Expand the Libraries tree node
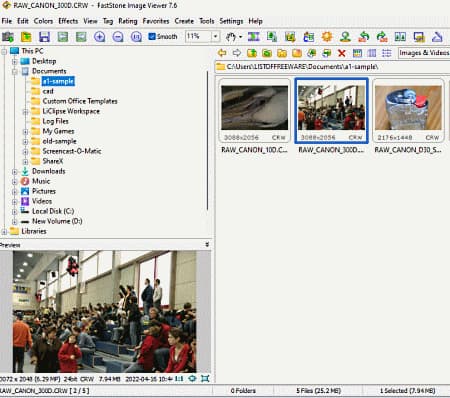 (x=4, y=232)
